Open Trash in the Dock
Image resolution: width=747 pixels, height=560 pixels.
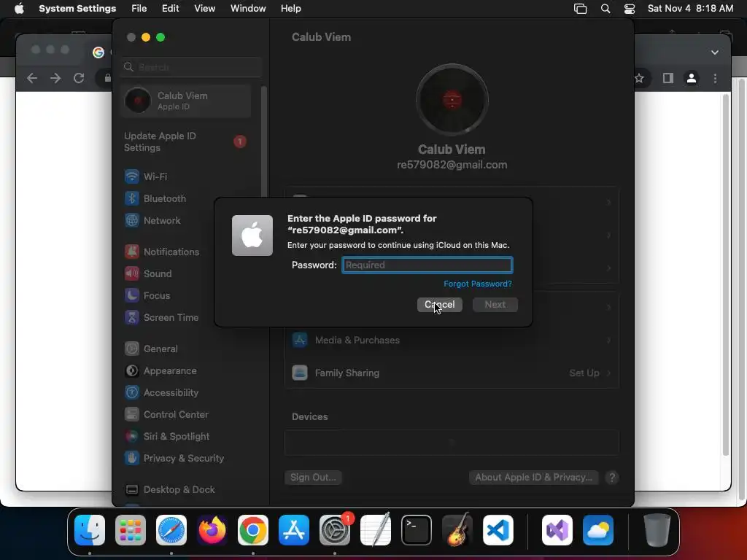coord(657,530)
